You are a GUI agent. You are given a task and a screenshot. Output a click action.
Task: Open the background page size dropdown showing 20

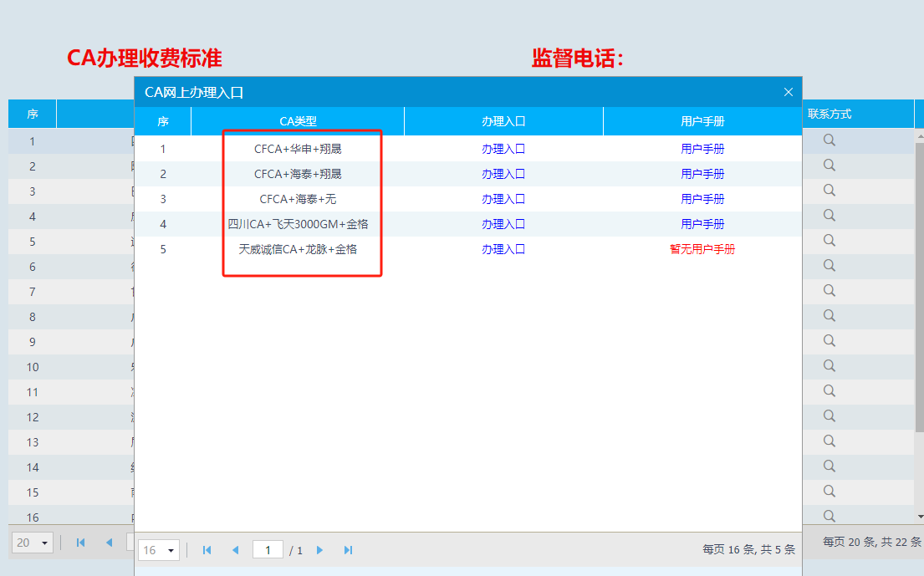point(33,543)
